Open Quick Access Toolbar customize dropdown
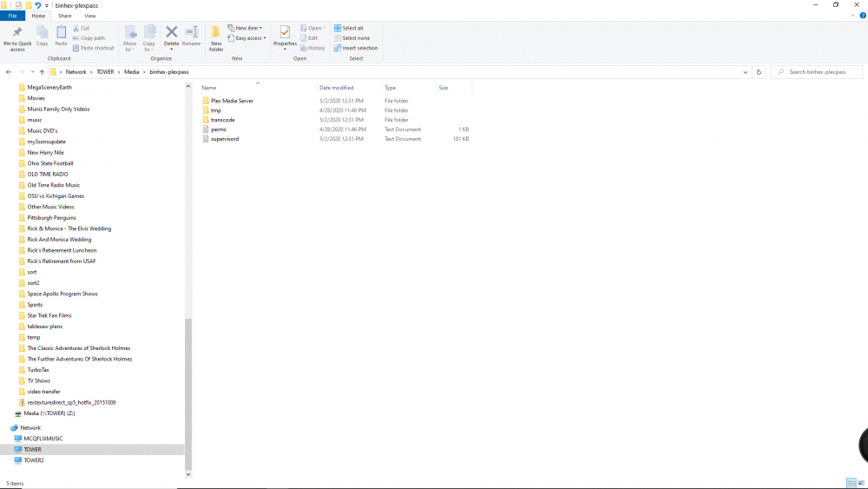 coord(47,5)
